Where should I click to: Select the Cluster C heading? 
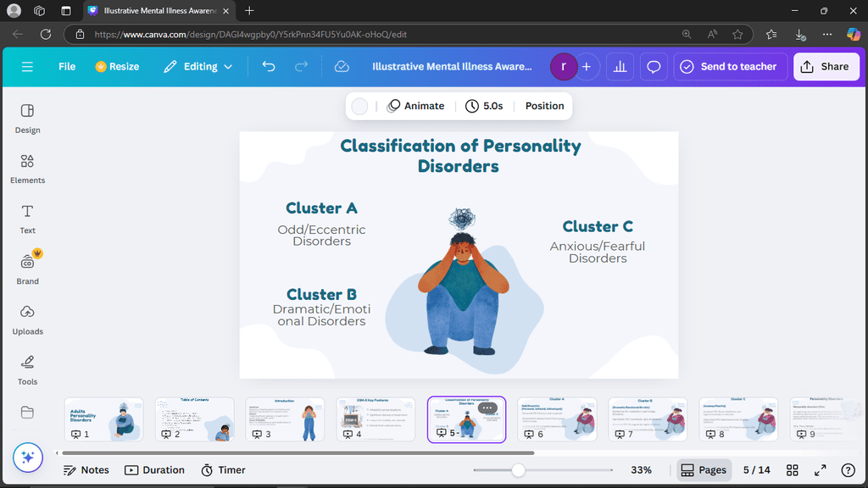[598, 226]
